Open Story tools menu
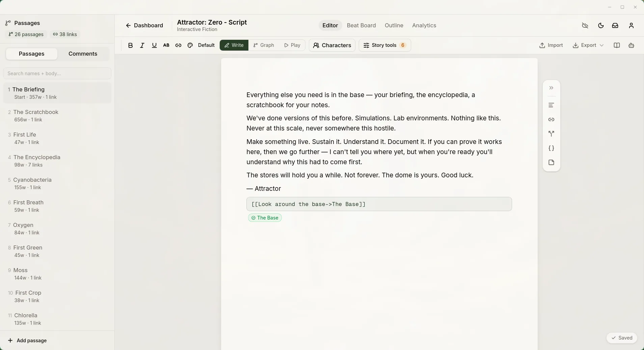The height and width of the screenshot is (350, 644). point(385,45)
